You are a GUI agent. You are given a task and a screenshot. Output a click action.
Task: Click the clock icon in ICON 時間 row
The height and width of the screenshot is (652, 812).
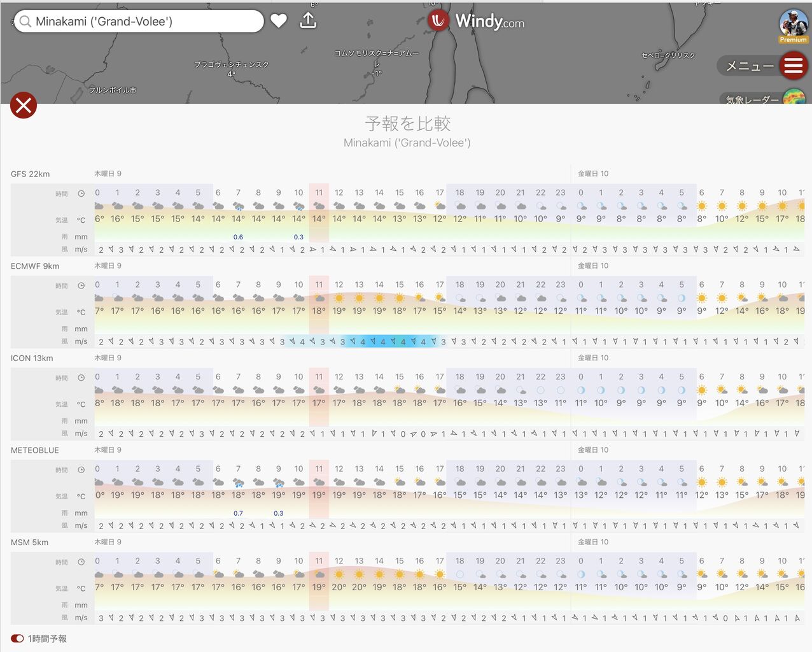pos(81,378)
